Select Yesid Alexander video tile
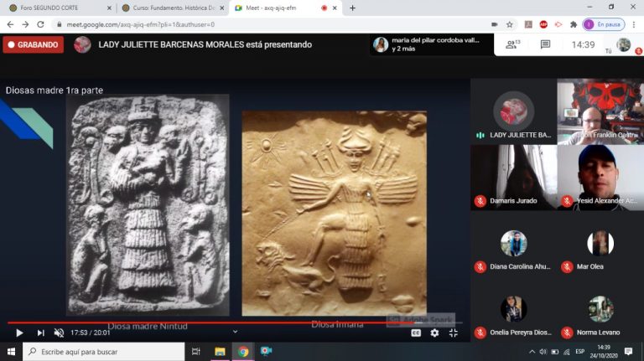 [600, 178]
